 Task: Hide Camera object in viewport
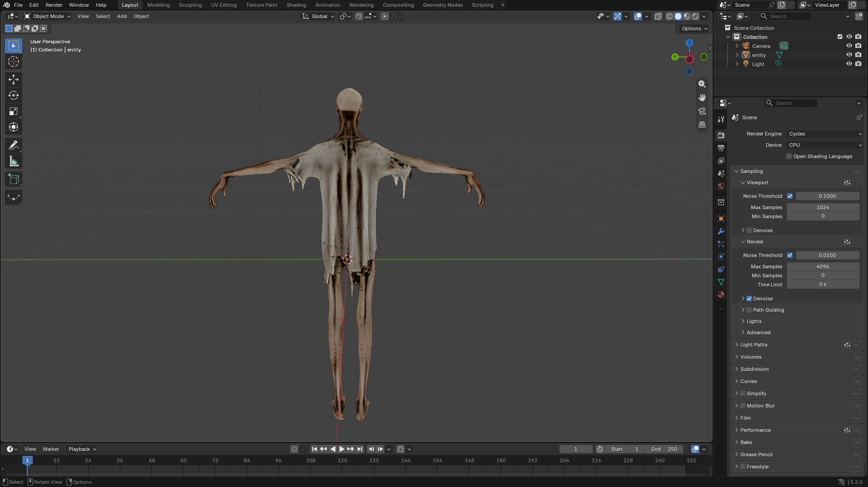849,46
